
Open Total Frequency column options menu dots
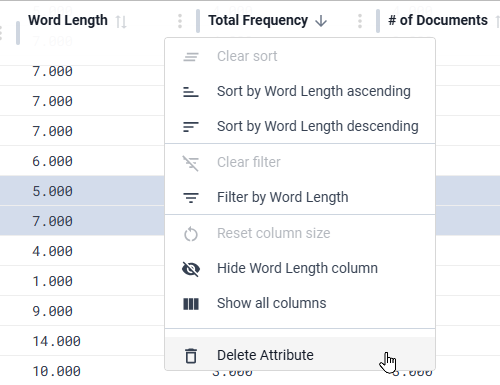point(360,21)
